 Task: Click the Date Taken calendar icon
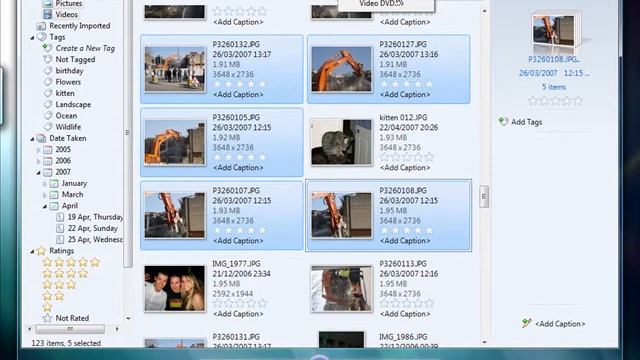(x=41, y=138)
